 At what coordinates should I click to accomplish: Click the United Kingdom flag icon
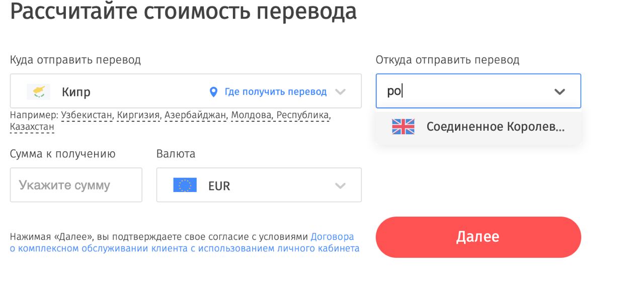(403, 127)
